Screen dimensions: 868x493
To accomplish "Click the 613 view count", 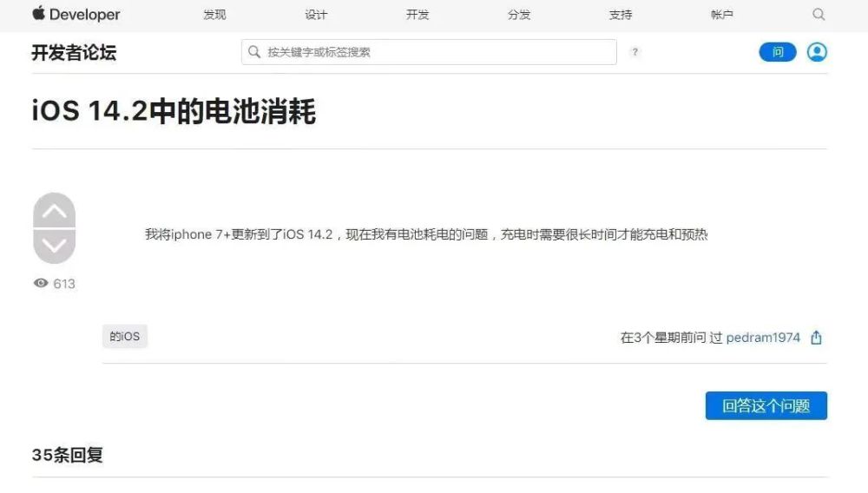I will 54,283.
